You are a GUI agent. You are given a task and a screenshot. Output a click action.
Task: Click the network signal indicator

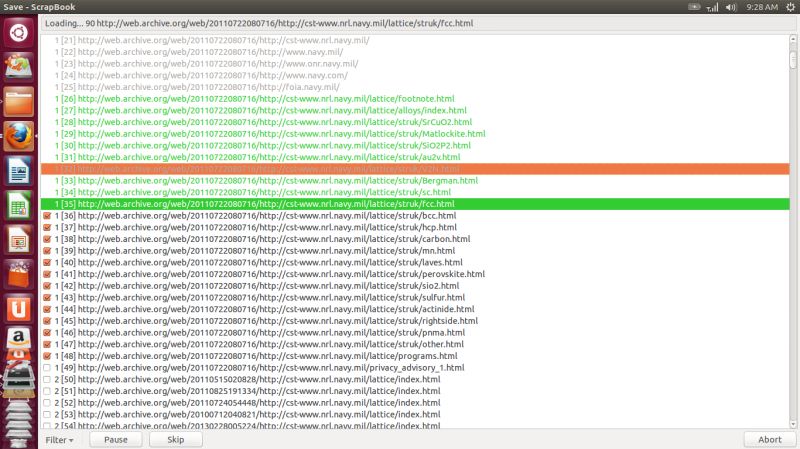pyautogui.click(x=712, y=7)
